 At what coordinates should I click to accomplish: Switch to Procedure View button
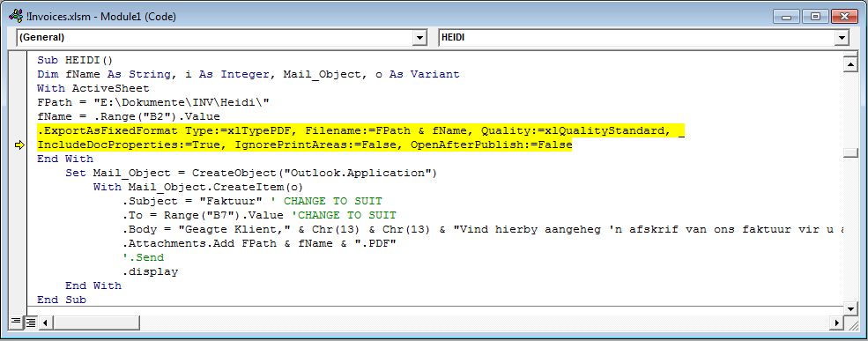click(15, 322)
